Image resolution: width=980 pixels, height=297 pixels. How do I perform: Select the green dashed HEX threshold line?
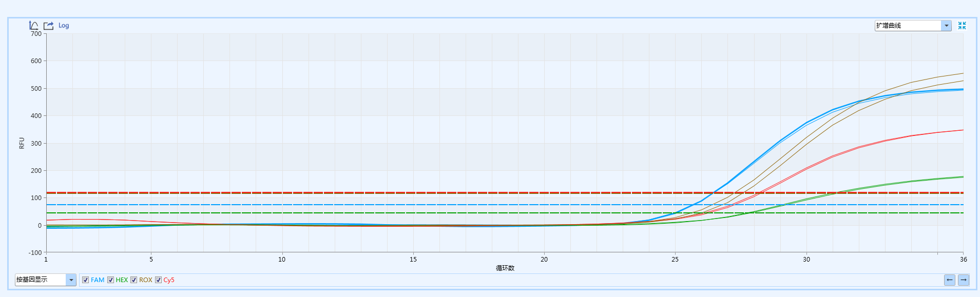[505, 213]
